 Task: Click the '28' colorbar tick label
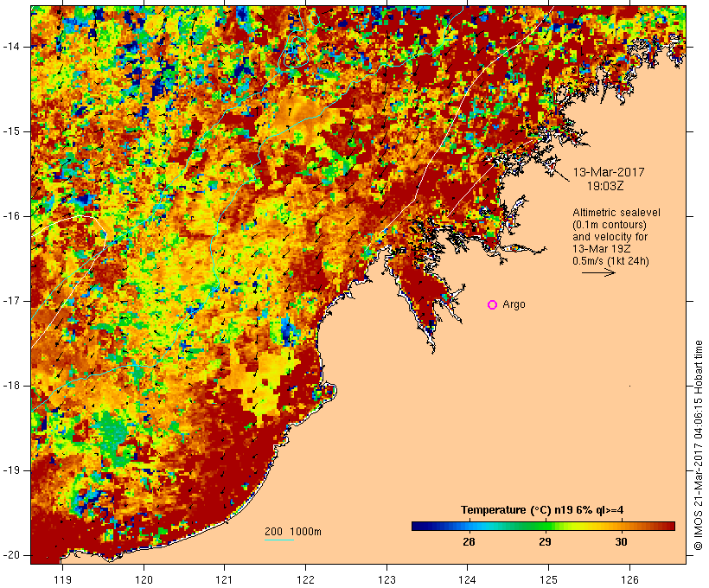point(469,542)
